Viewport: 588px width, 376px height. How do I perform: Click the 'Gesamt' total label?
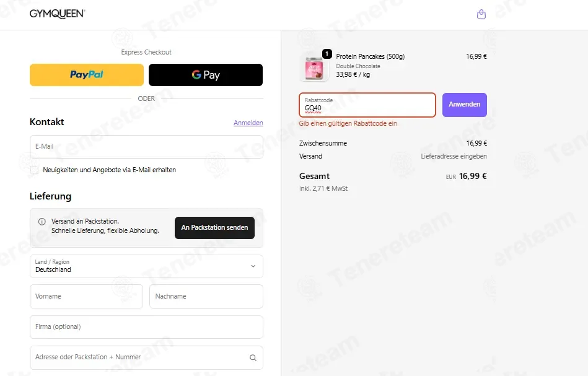coord(314,176)
